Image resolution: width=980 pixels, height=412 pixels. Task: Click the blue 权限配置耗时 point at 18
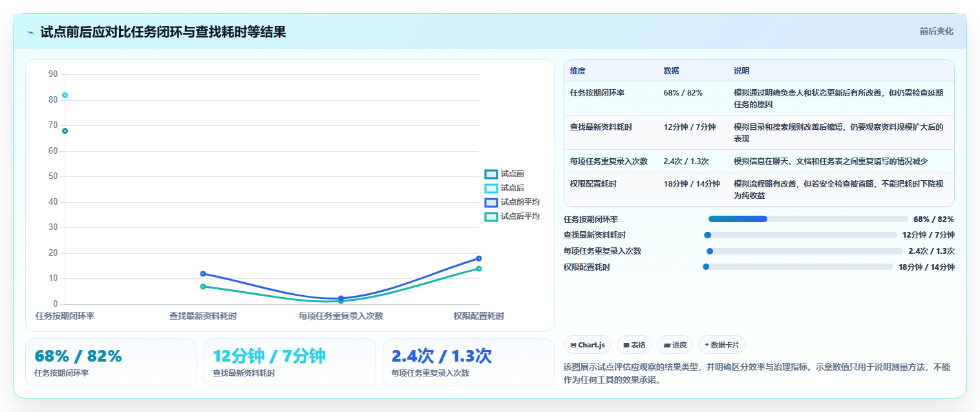479,258
